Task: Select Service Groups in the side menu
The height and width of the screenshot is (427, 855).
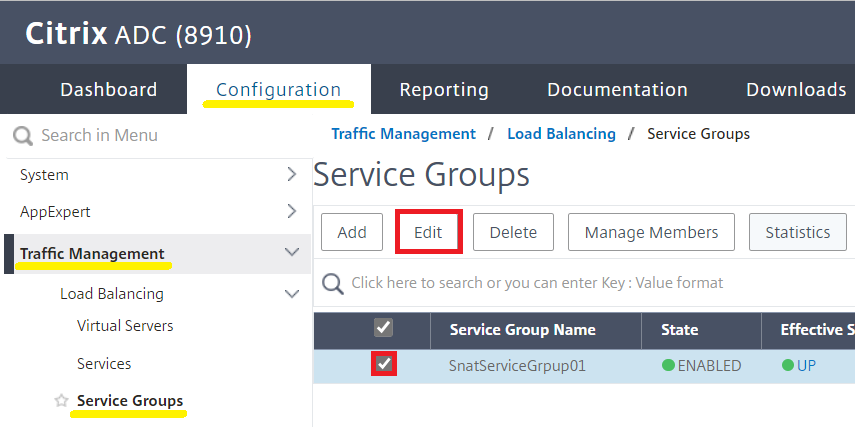Action: 130,401
